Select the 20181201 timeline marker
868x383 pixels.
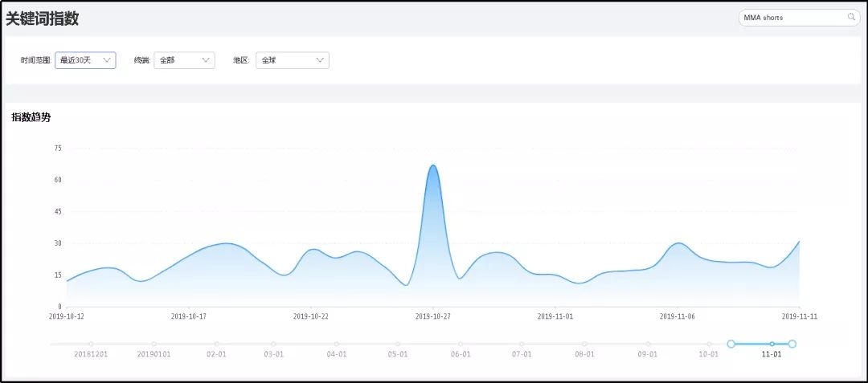[x=91, y=344]
